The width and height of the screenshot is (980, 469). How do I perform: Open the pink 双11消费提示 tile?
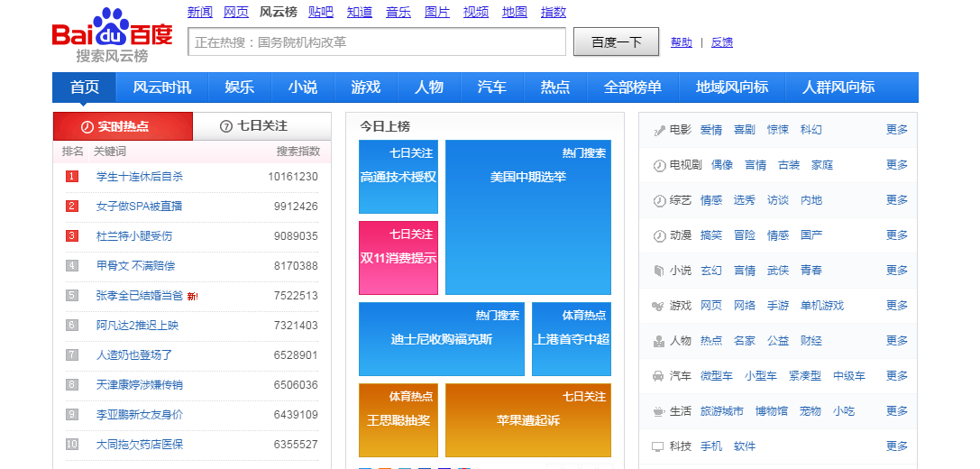tap(398, 258)
